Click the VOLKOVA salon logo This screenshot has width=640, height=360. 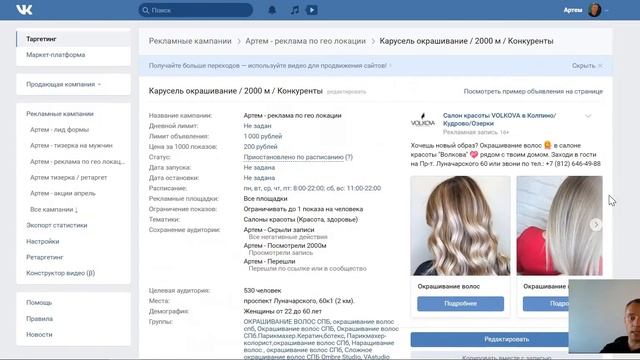[423, 120]
